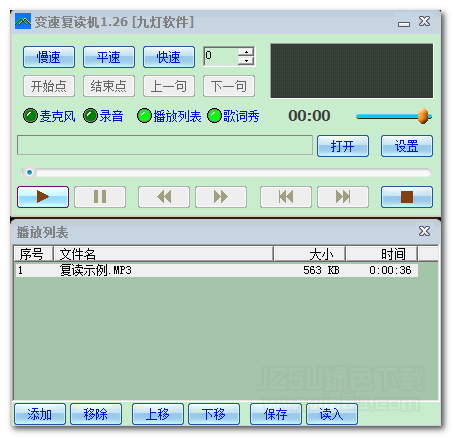Viewport: 452px width, 437px height.
Task: Rewind using the double left arrow button
Action: click(x=164, y=197)
